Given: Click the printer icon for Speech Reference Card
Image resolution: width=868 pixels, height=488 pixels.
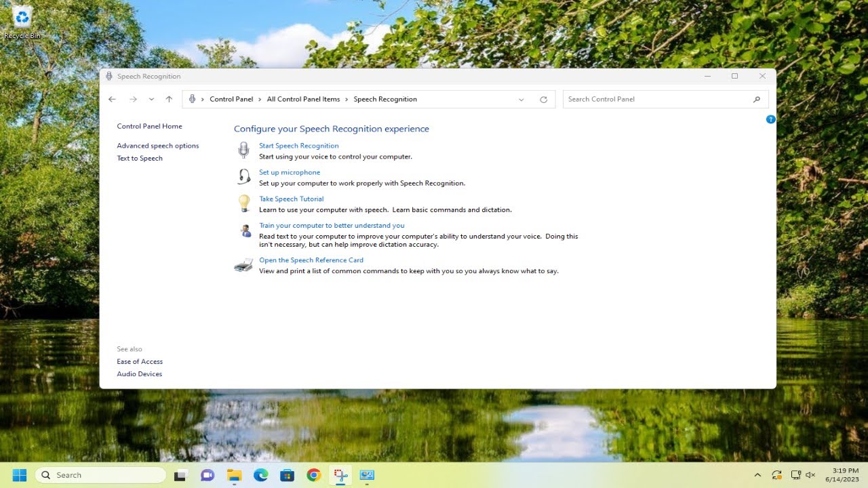Looking at the screenshot, I should coord(243,265).
